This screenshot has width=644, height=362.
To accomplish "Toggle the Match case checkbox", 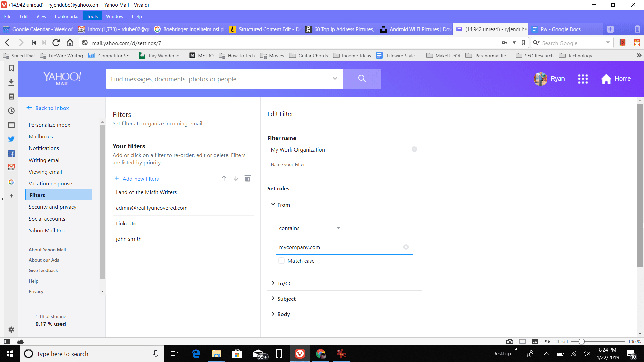I will pos(281,261).
